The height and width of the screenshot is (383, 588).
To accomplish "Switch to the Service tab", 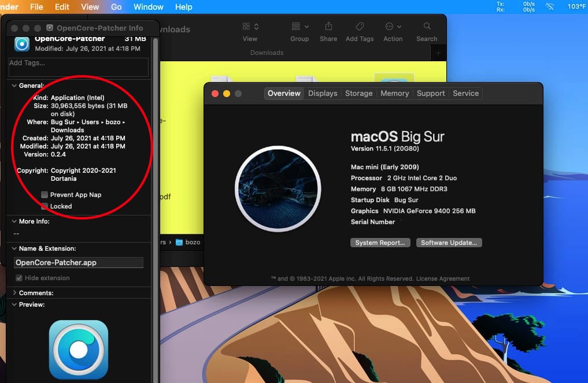I will coord(465,94).
